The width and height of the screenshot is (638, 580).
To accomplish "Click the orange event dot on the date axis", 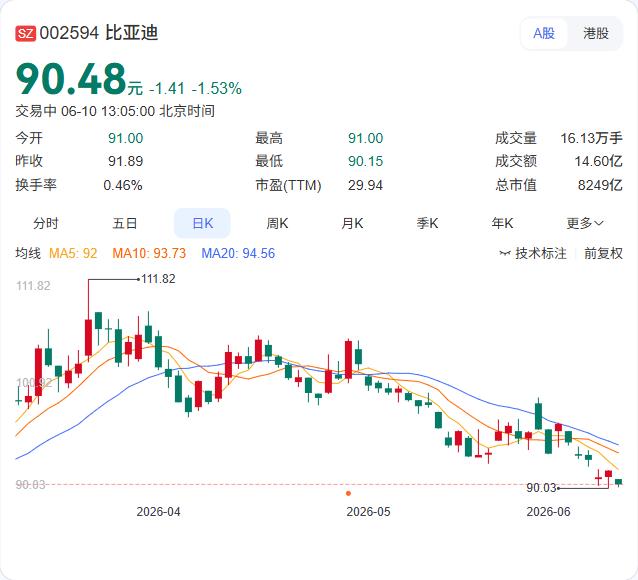I will (x=348, y=493).
